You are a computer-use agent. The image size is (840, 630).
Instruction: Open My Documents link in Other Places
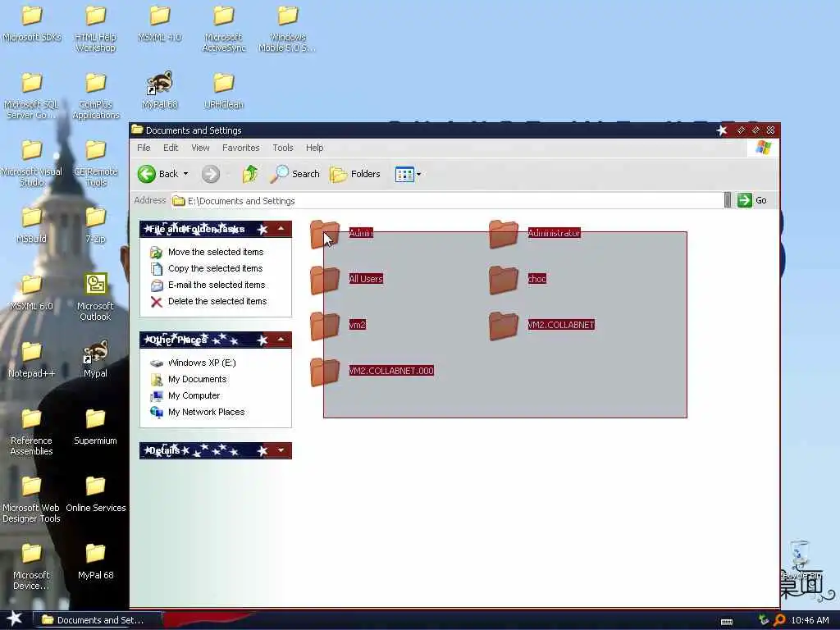point(197,379)
